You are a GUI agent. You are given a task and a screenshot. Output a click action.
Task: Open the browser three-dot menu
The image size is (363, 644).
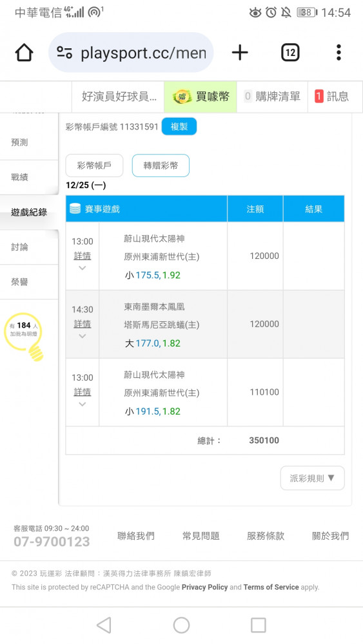tap(338, 53)
